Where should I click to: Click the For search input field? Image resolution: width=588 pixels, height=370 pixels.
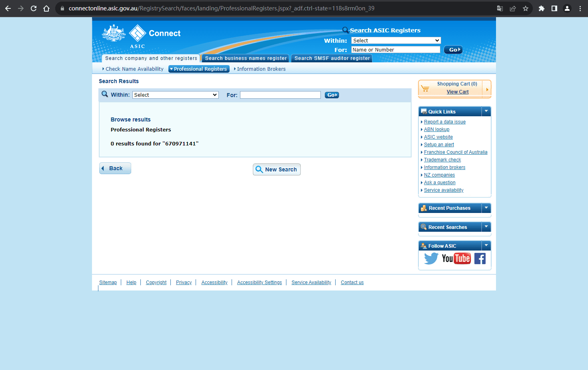coord(280,95)
